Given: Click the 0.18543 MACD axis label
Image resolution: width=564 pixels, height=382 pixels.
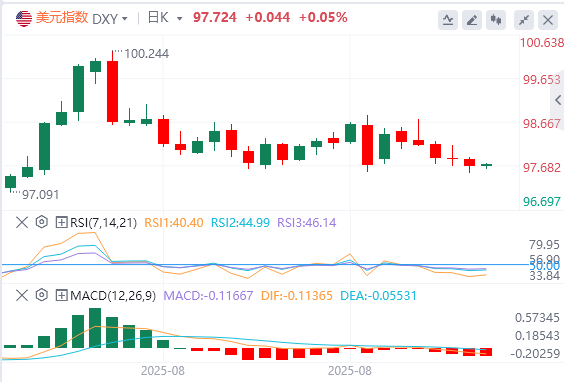Looking at the screenshot, I should pyautogui.click(x=537, y=336).
